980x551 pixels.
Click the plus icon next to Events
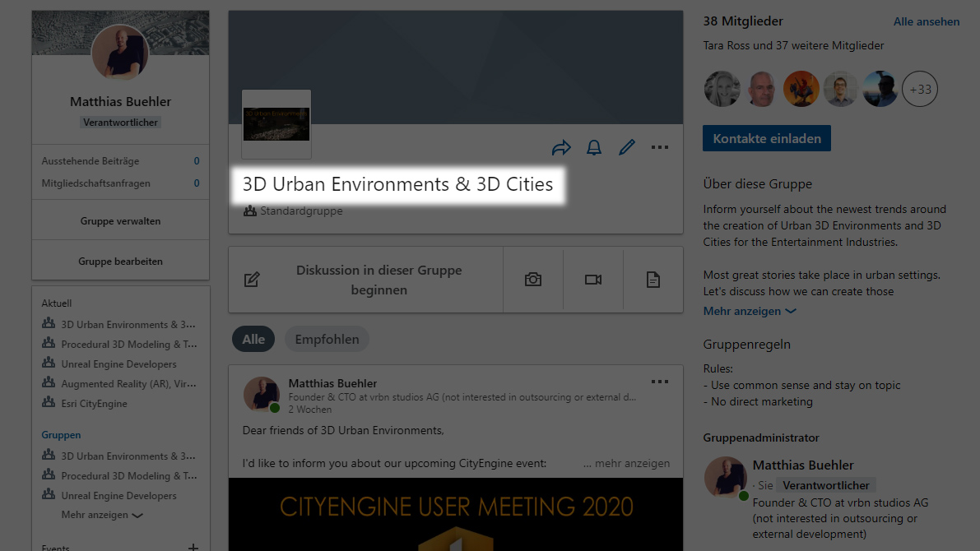coord(193,547)
